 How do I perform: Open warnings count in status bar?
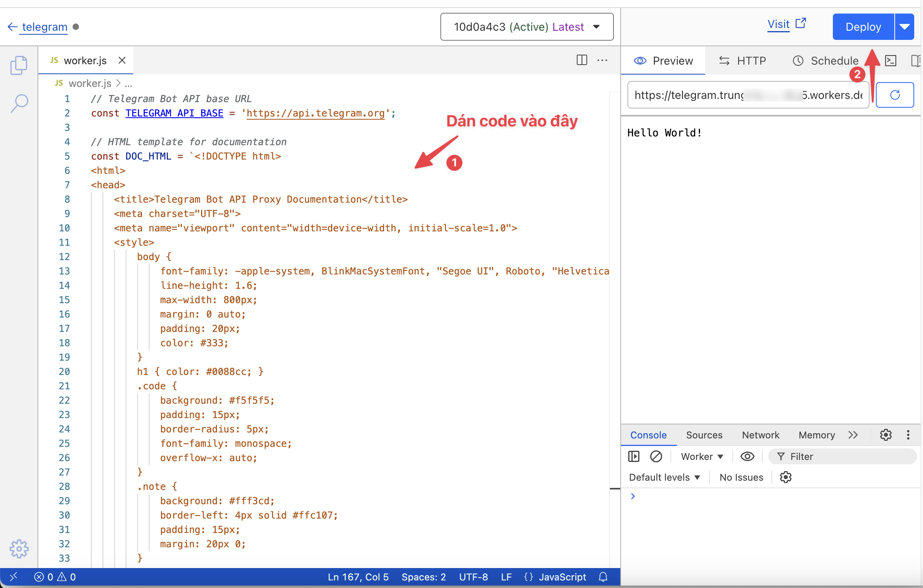tap(67, 577)
